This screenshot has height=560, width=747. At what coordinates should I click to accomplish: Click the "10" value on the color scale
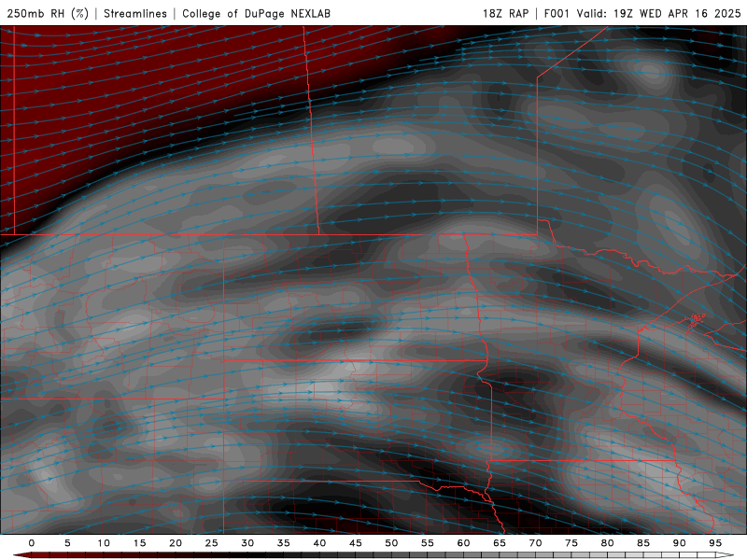[104, 543]
